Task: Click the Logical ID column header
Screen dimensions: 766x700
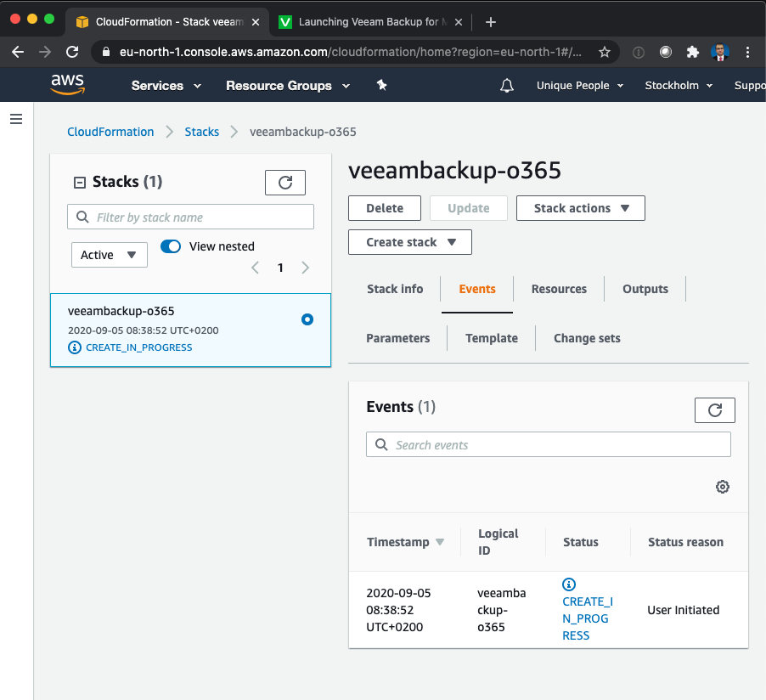Action: pos(498,542)
